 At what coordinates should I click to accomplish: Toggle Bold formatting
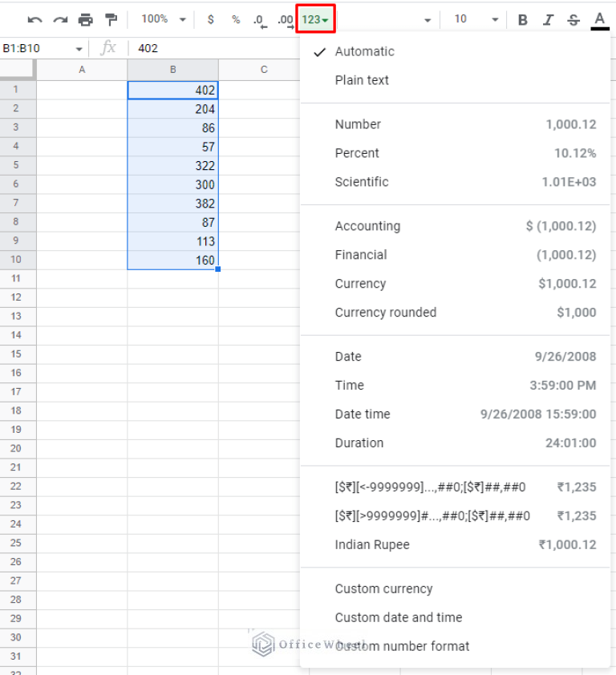point(523,19)
